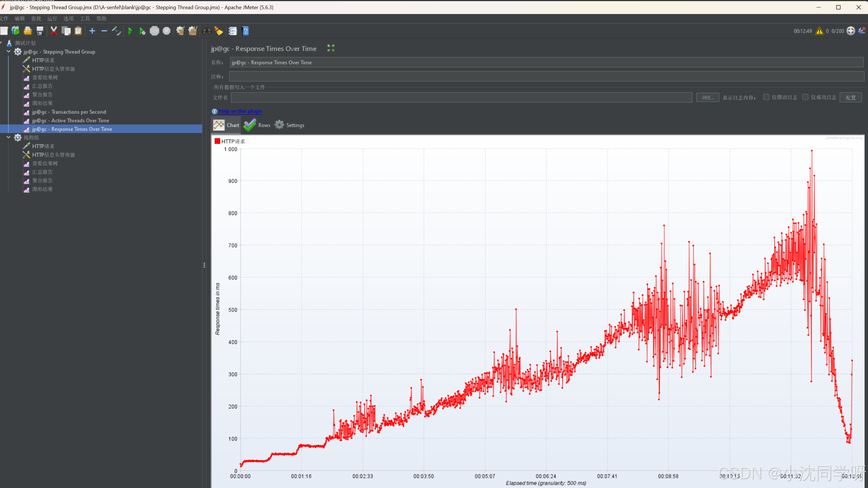
Task: Open the Help on this plugin link
Action: (240, 111)
